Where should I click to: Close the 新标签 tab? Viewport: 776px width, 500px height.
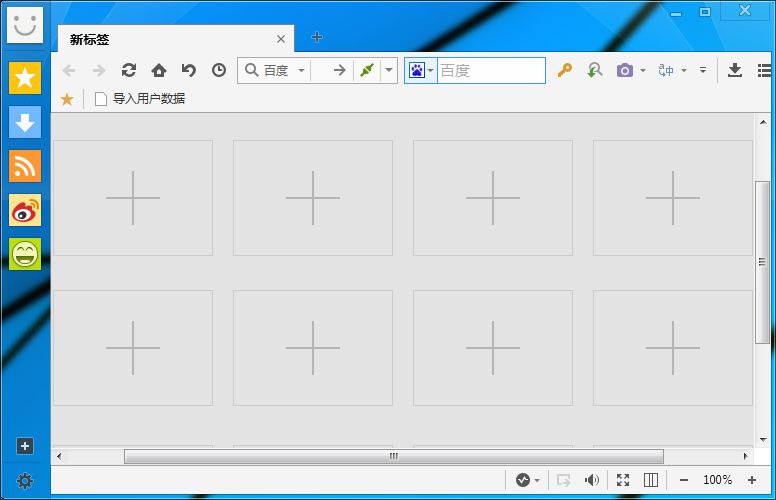(281, 39)
